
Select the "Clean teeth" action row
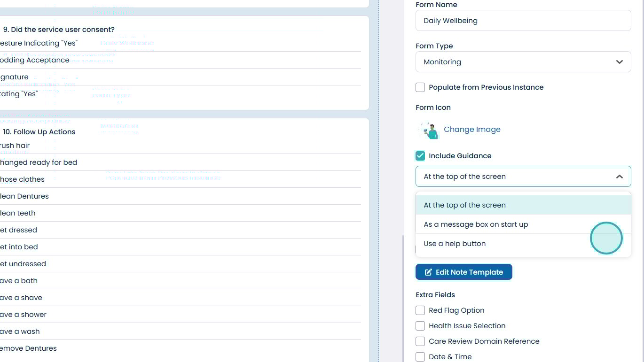pos(181,213)
